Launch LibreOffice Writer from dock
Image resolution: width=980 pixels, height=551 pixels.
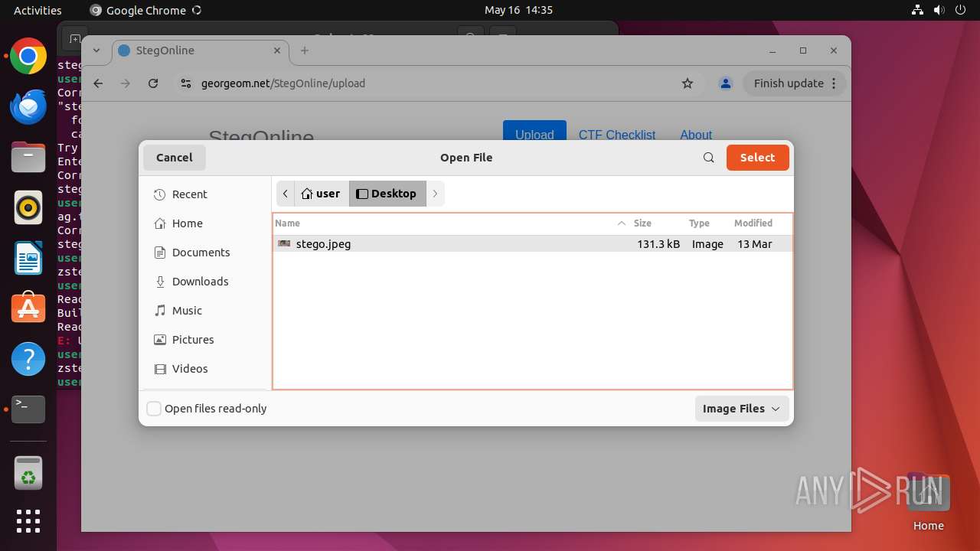[x=28, y=258]
